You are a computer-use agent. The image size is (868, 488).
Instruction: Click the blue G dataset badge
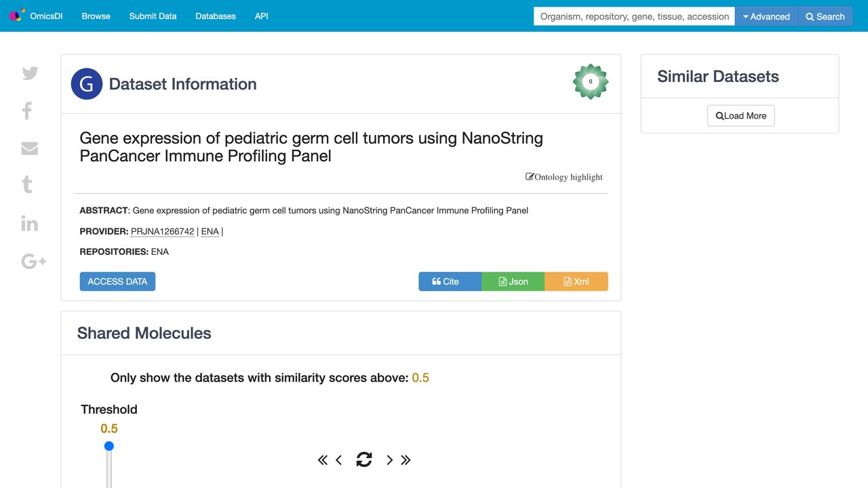(87, 84)
